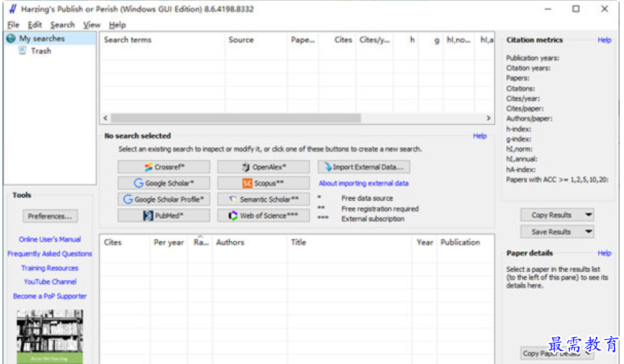Start an OpenAlex search
Image resolution: width=624 pixels, height=364 pixels.
point(264,166)
